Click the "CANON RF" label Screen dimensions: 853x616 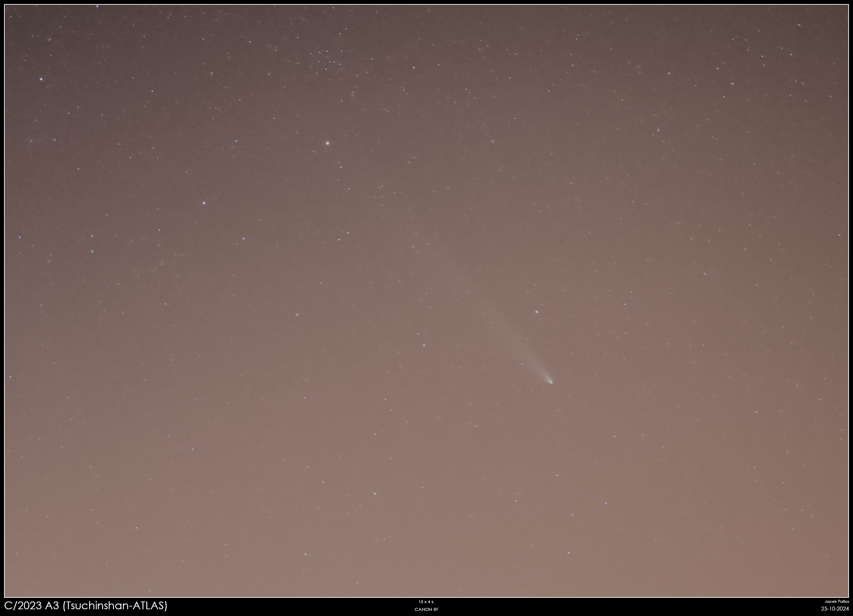426,609
